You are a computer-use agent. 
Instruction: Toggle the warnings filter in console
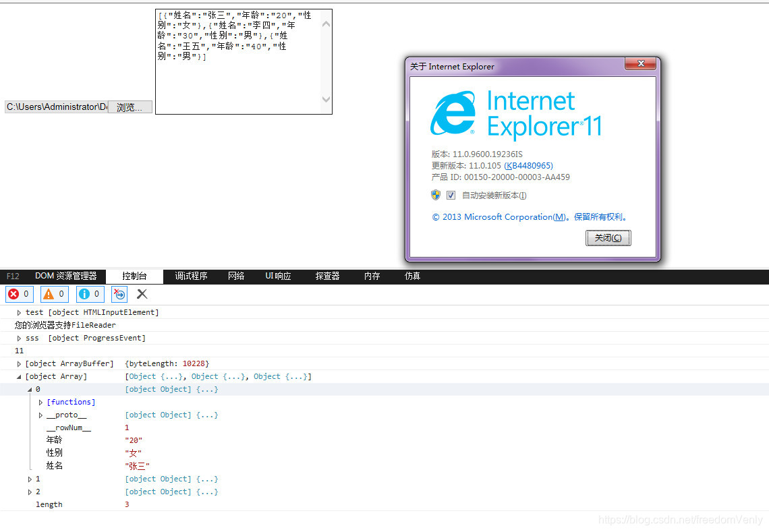pos(55,294)
